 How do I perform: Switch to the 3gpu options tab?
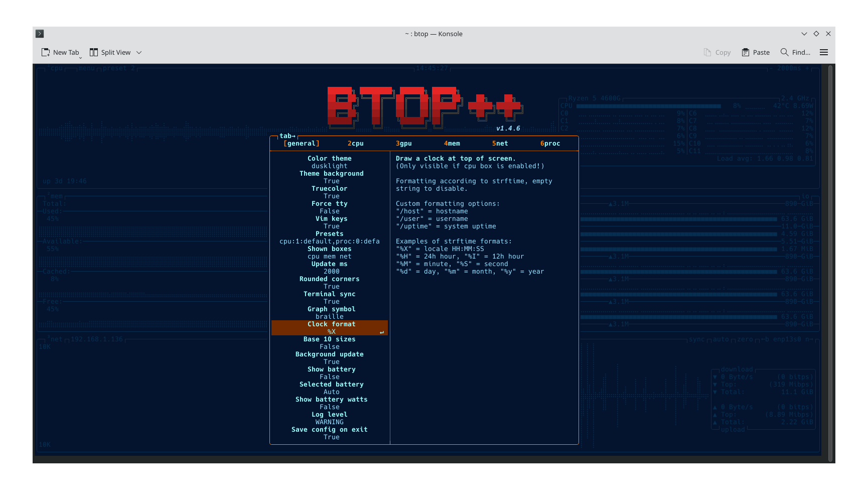(404, 144)
